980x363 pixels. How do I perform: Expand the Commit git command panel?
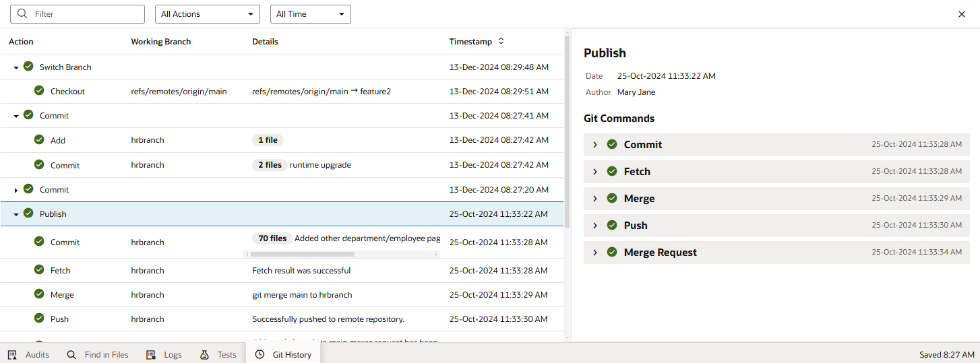pyautogui.click(x=595, y=145)
